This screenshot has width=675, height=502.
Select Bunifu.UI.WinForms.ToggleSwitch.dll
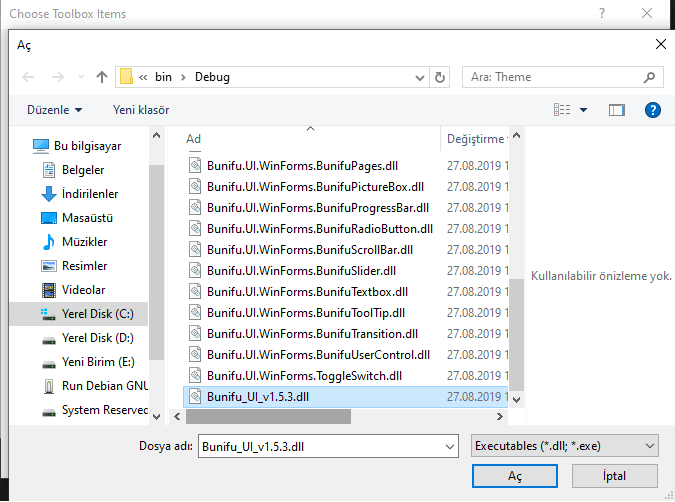tap(304, 376)
